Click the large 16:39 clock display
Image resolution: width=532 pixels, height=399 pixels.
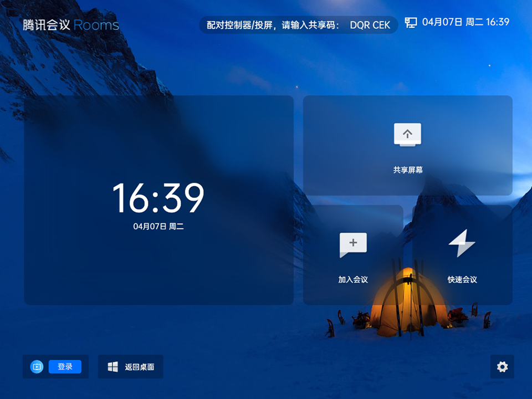pos(158,198)
